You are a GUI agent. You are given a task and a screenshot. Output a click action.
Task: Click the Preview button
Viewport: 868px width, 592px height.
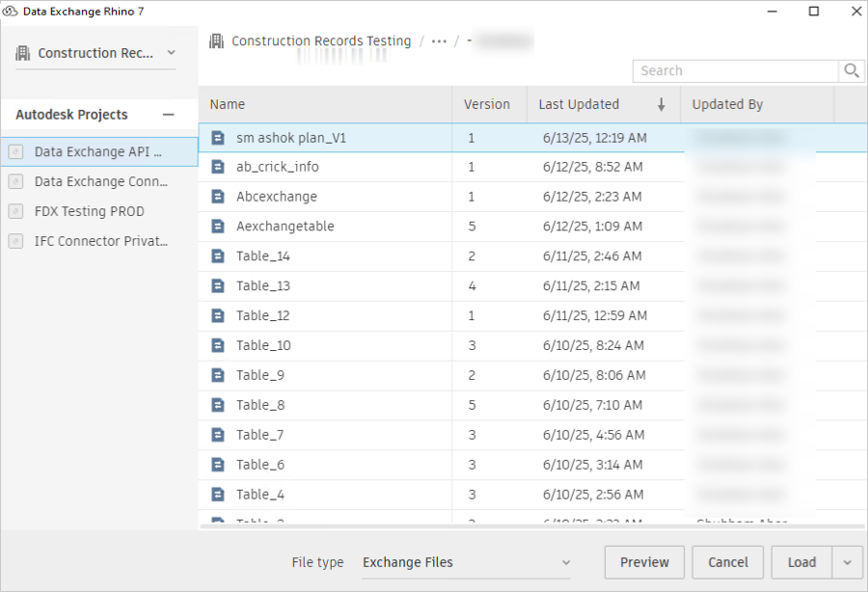click(644, 563)
